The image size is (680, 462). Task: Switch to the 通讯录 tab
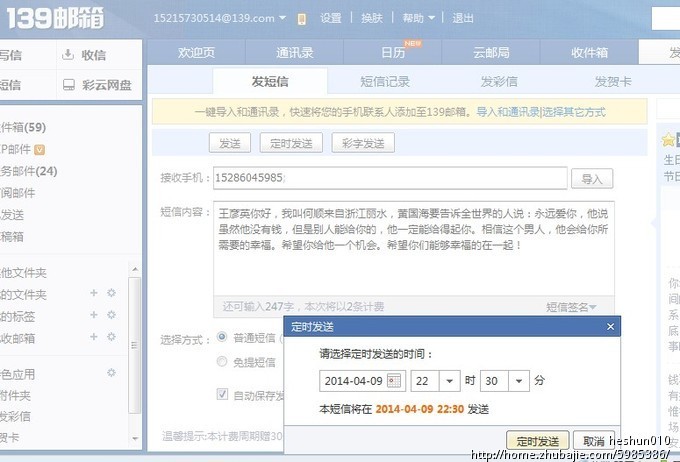pos(294,52)
